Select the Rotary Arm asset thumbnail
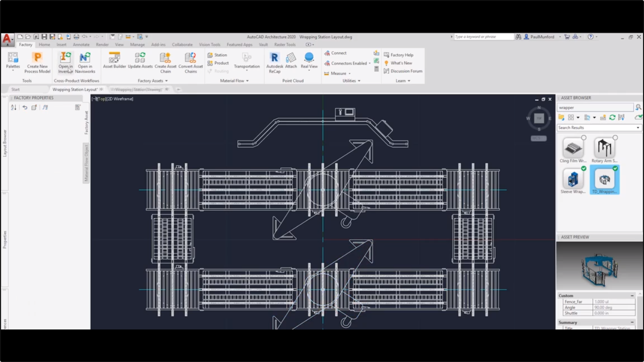 click(604, 148)
